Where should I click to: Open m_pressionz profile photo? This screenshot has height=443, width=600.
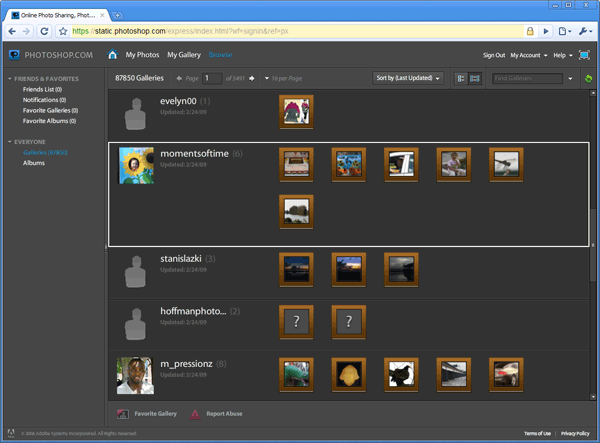(135, 376)
